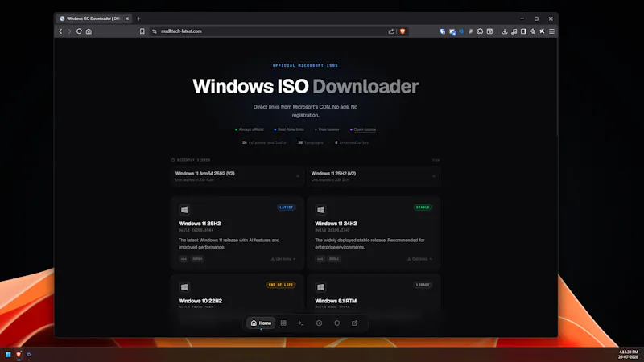Select Home in the bottom navigation dock
The height and width of the screenshot is (362, 644).
point(261,323)
